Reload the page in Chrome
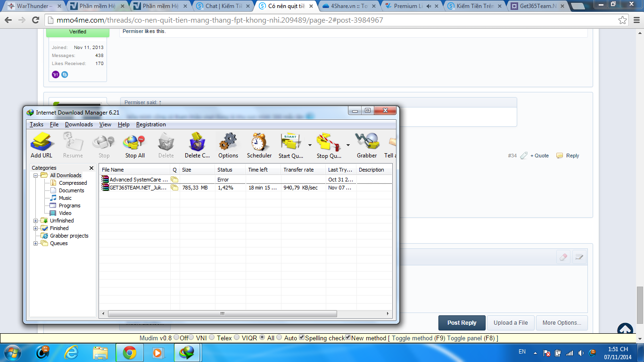 (35, 20)
